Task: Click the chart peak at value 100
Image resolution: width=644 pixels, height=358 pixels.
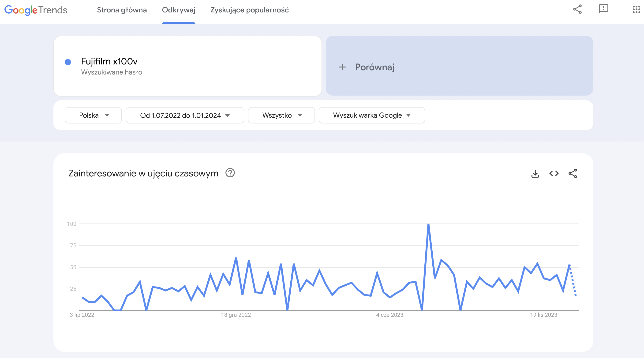Action: 428,224
